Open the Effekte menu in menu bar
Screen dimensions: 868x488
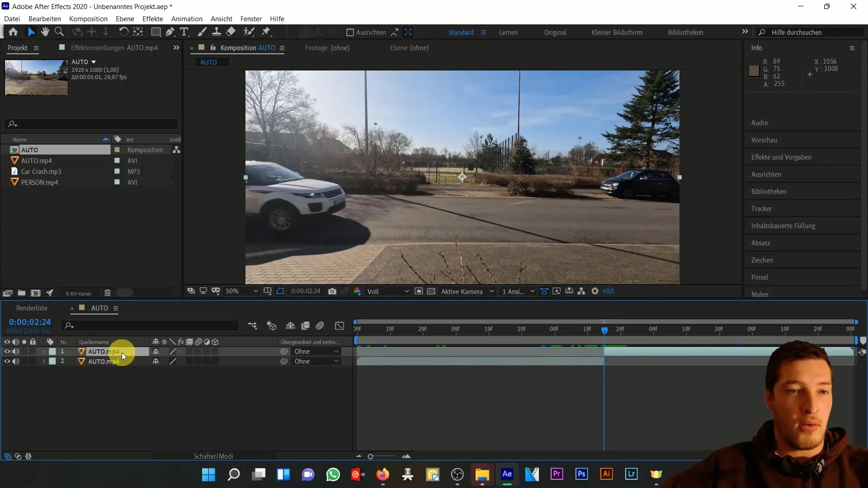pos(153,19)
